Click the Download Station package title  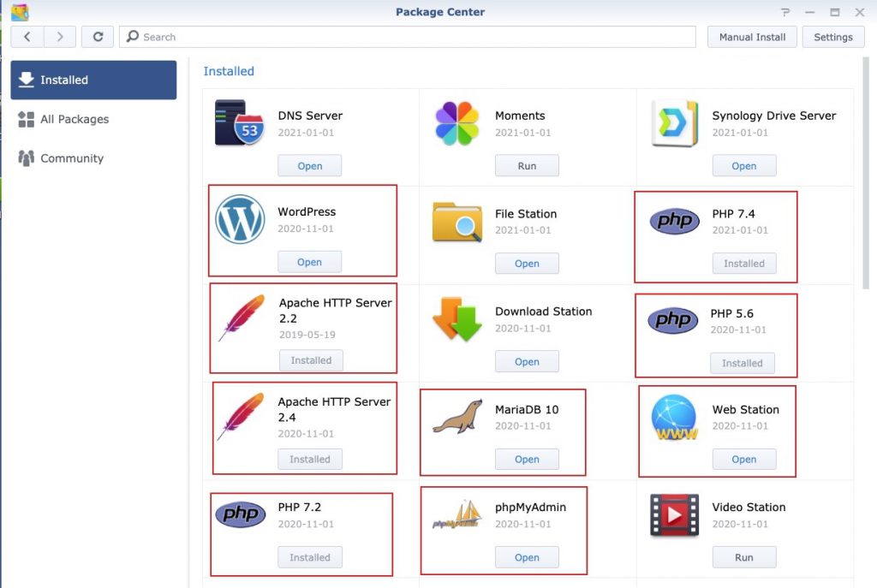pos(544,312)
